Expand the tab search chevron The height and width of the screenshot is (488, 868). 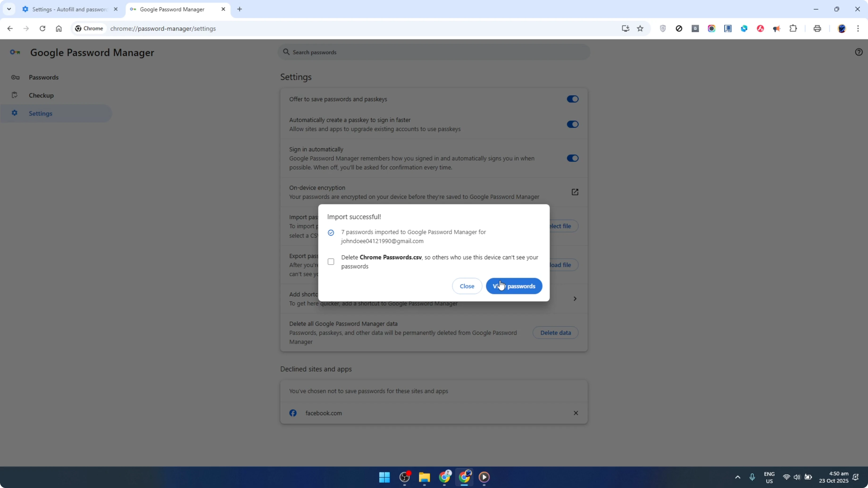click(9, 9)
